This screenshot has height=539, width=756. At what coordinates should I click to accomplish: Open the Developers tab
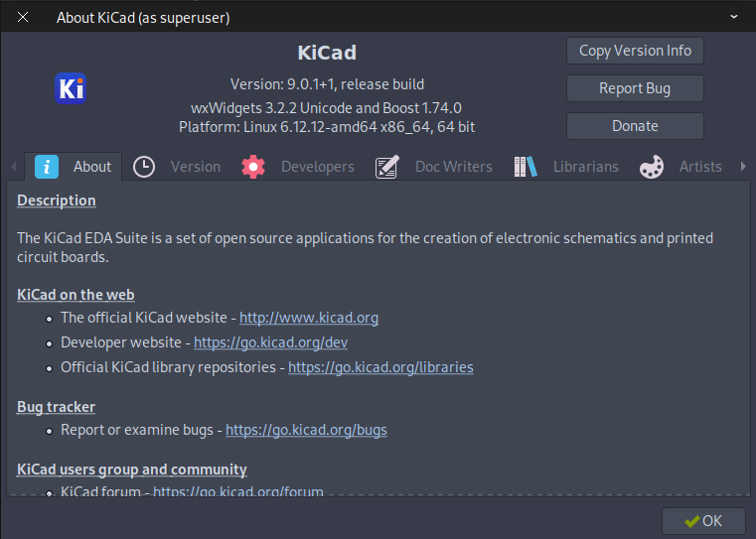(298, 167)
